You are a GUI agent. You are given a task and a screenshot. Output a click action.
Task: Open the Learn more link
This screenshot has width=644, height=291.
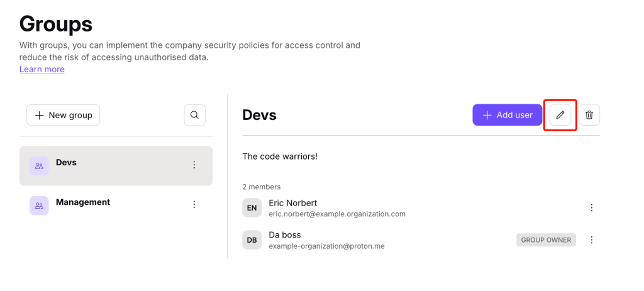42,69
